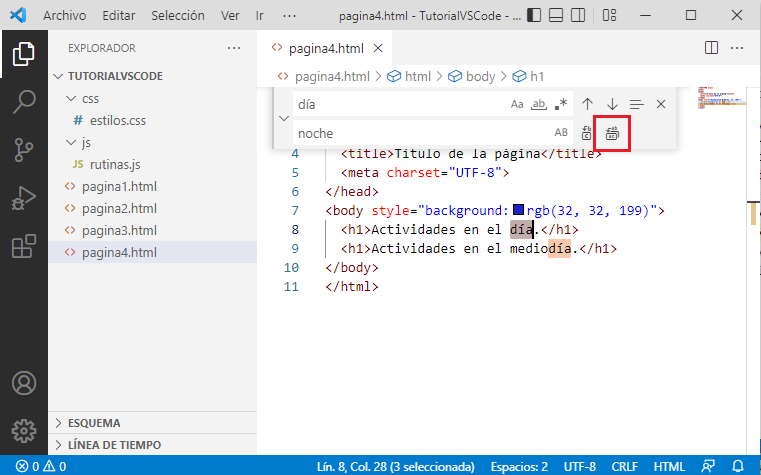This screenshot has width=761, height=475.
Task: Toggle Match Whole Word option
Action: tap(539, 104)
